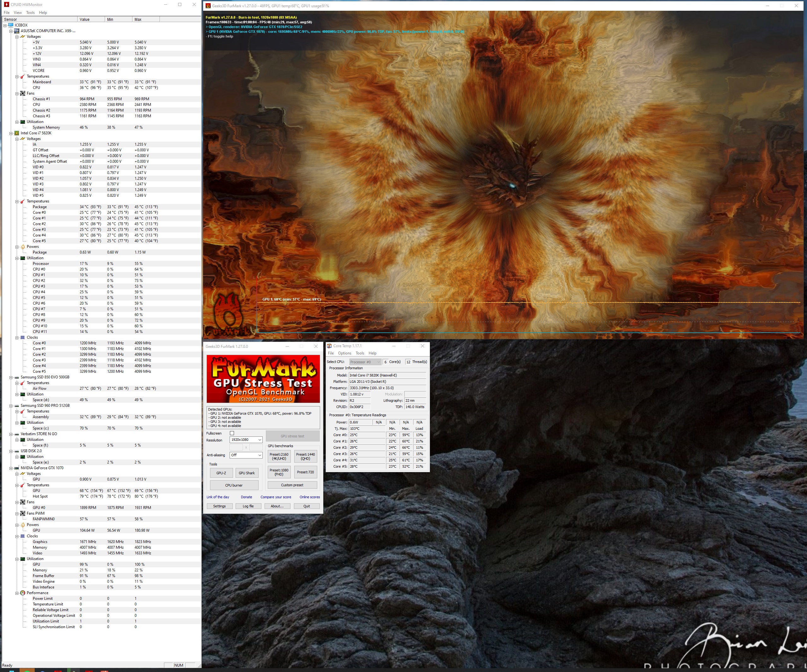The image size is (807, 672).
Task: Click the Clocks icon under Intel Core i7
Action: click(x=23, y=337)
